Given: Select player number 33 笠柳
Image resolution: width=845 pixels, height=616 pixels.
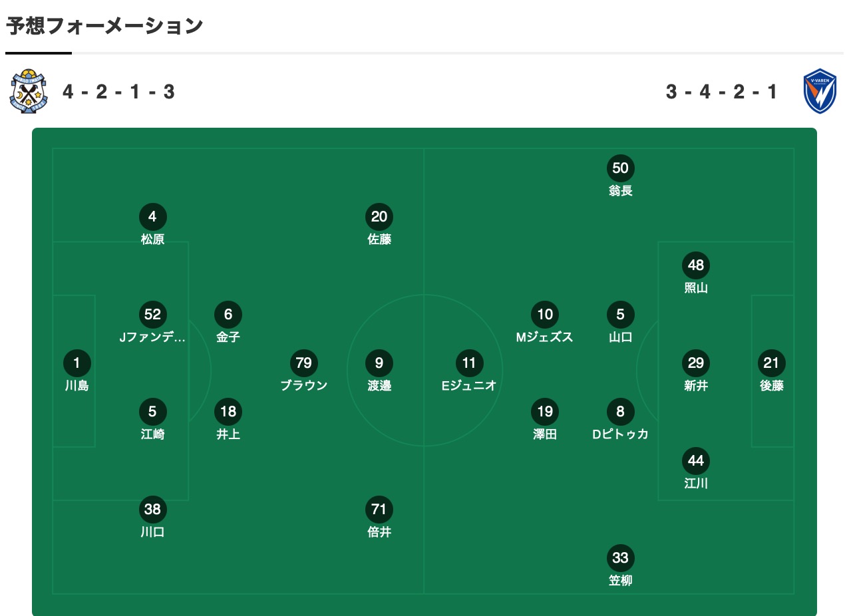Looking at the screenshot, I should tap(620, 558).
